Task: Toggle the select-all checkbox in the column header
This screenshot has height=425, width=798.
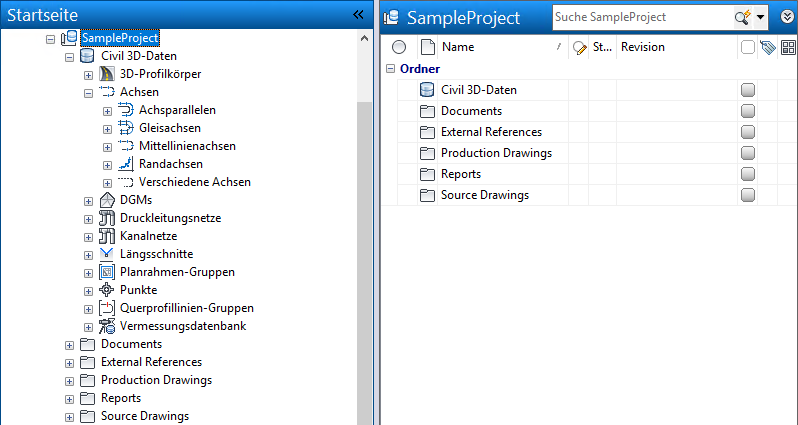Action: tap(748, 47)
